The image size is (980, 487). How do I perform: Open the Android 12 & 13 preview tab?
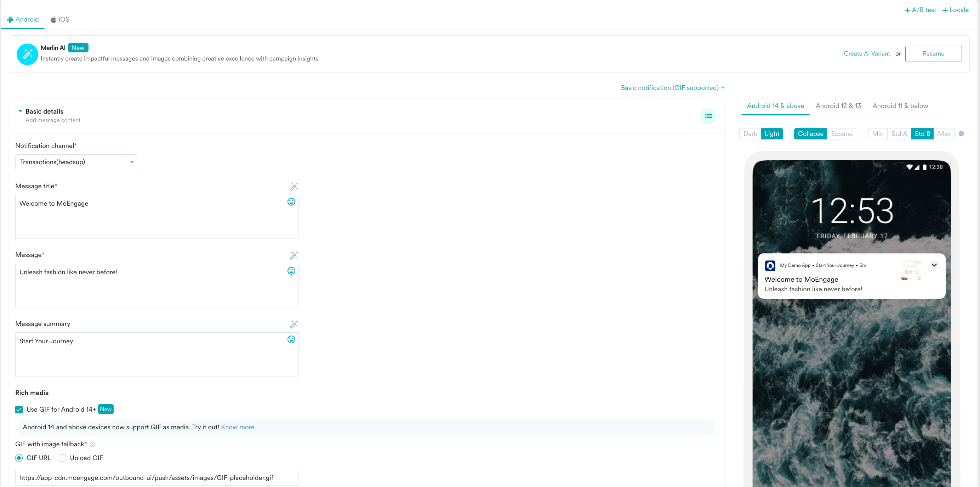(838, 106)
